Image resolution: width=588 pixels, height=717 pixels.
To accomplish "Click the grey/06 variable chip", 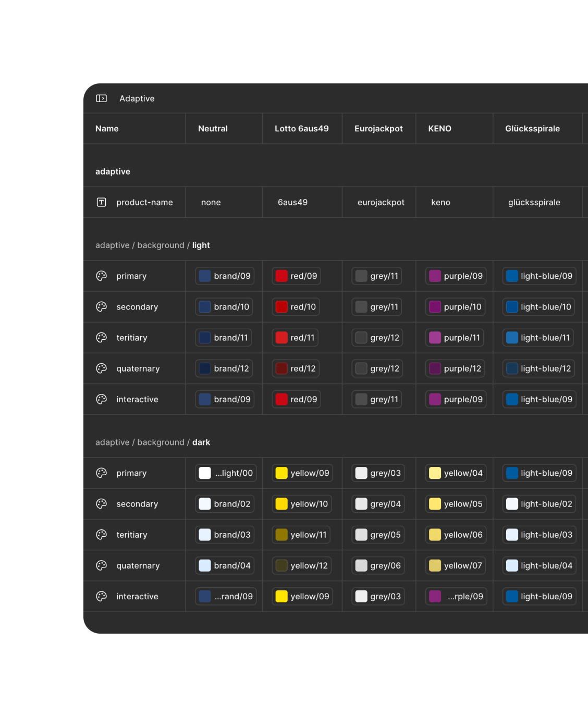I will pos(378,565).
